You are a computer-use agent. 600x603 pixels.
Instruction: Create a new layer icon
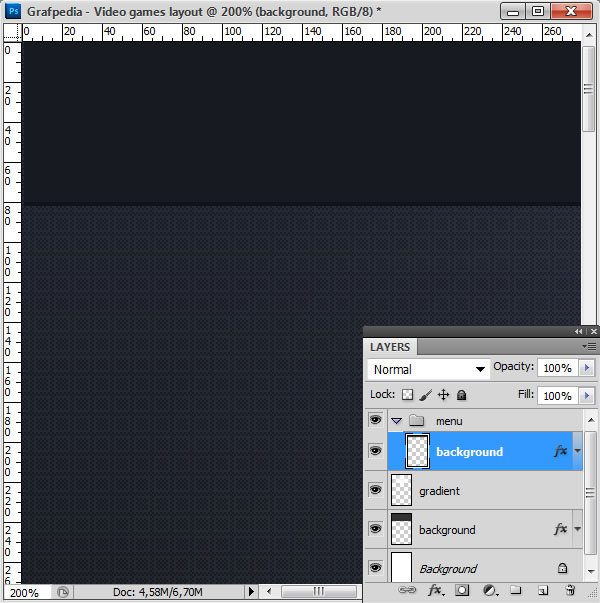[543, 590]
